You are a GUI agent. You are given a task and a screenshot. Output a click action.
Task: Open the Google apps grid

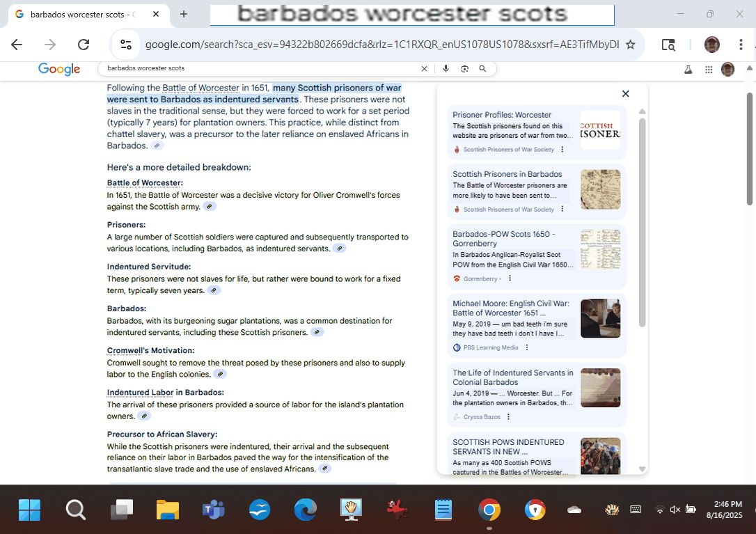[709, 69]
